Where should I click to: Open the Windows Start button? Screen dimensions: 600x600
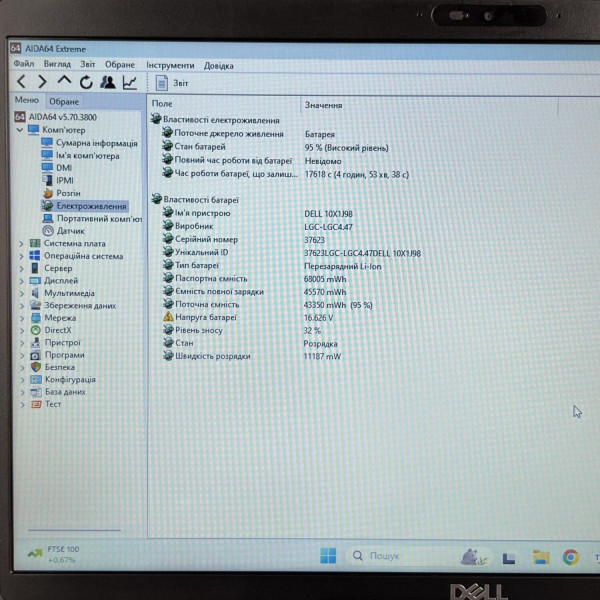pos(328,556)
